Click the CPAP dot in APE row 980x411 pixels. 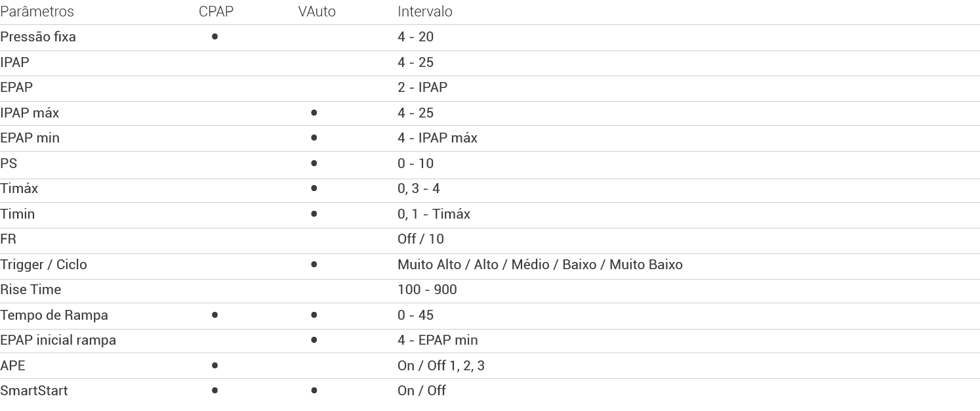tap(215, 366)
